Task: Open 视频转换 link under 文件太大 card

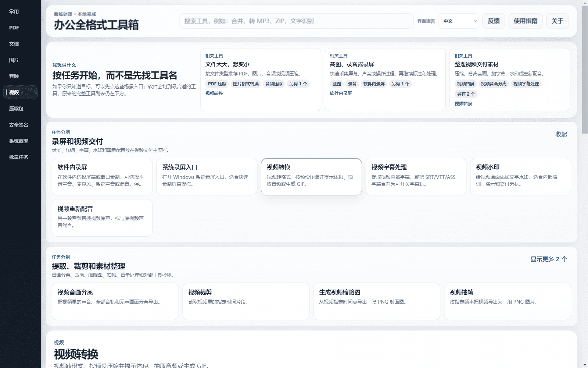Action: [x=214, y=93]
